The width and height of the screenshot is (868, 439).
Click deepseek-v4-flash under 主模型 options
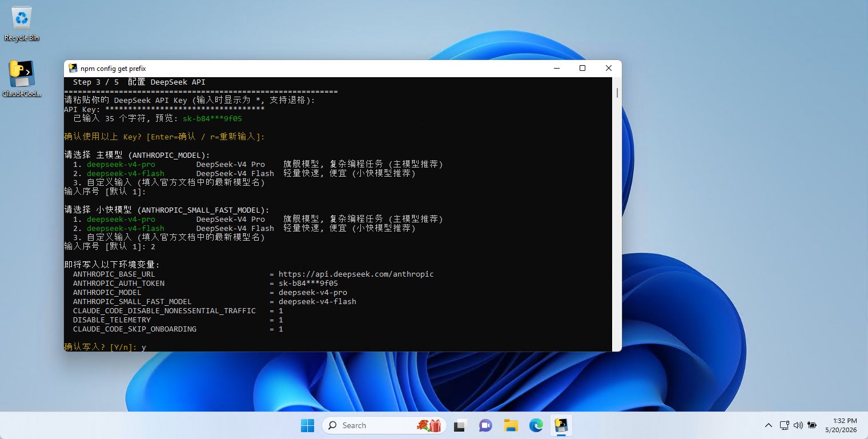(x=126, y=174)
